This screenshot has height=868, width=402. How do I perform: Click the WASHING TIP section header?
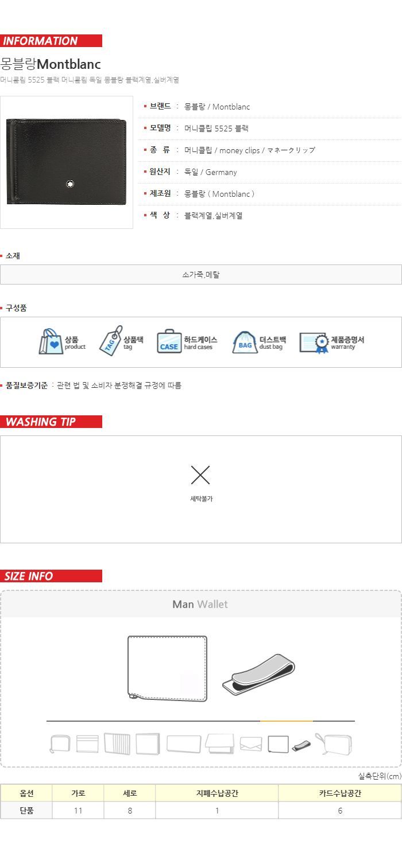tap(51, 422)
